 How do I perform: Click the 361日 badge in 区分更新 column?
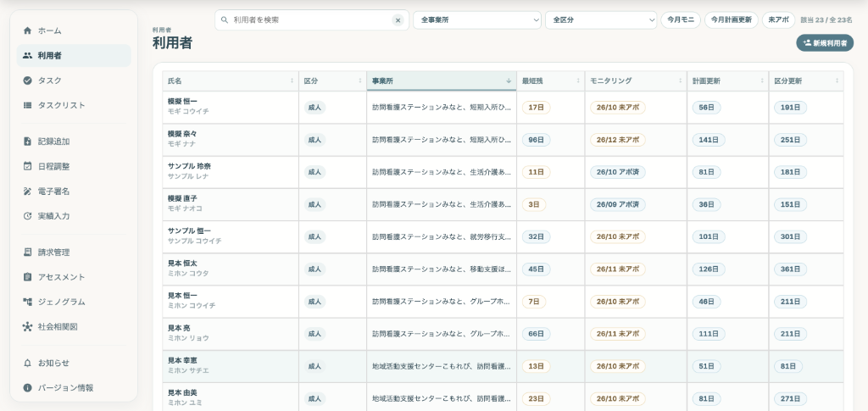click(790, 269)
